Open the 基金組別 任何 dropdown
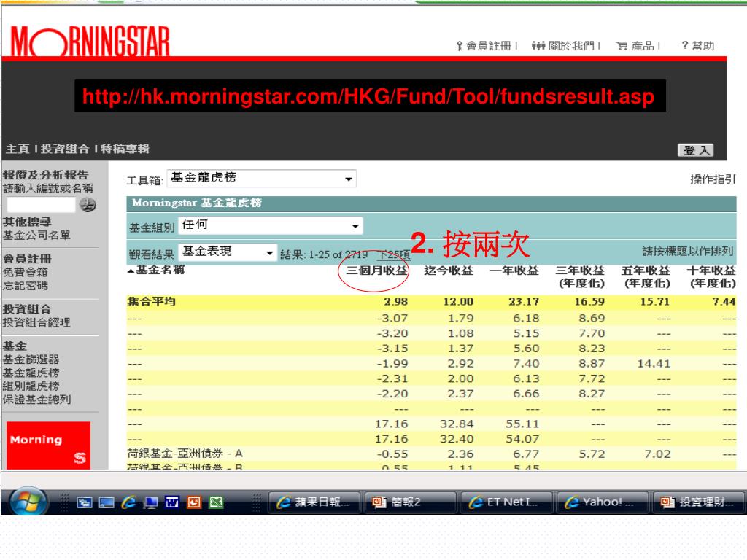 (x=271, y=225)
